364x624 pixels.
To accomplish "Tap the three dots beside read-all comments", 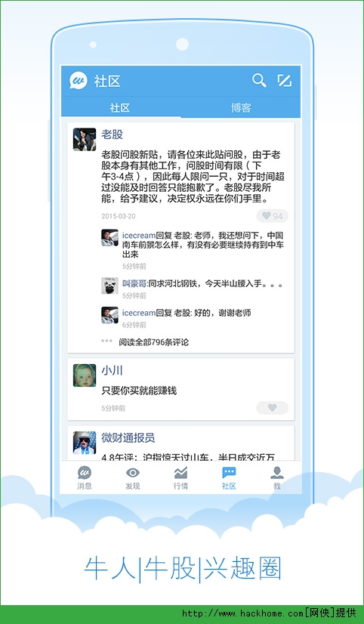I will (x=106, y=341).
